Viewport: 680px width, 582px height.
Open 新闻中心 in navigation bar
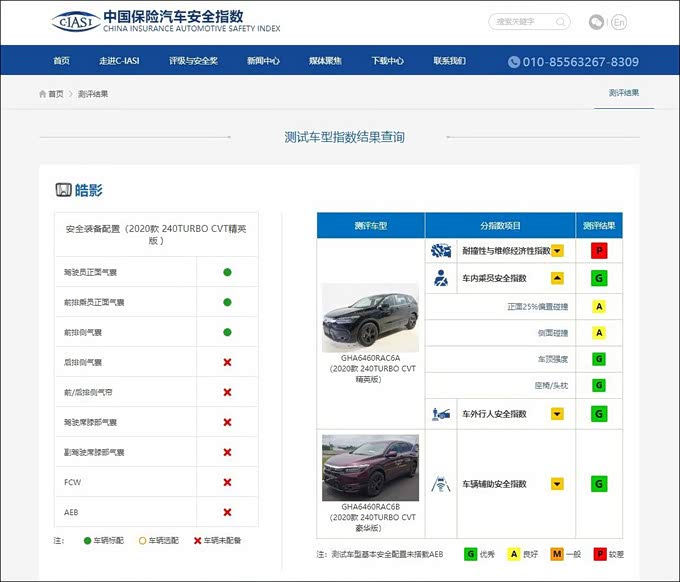(263, 61)
